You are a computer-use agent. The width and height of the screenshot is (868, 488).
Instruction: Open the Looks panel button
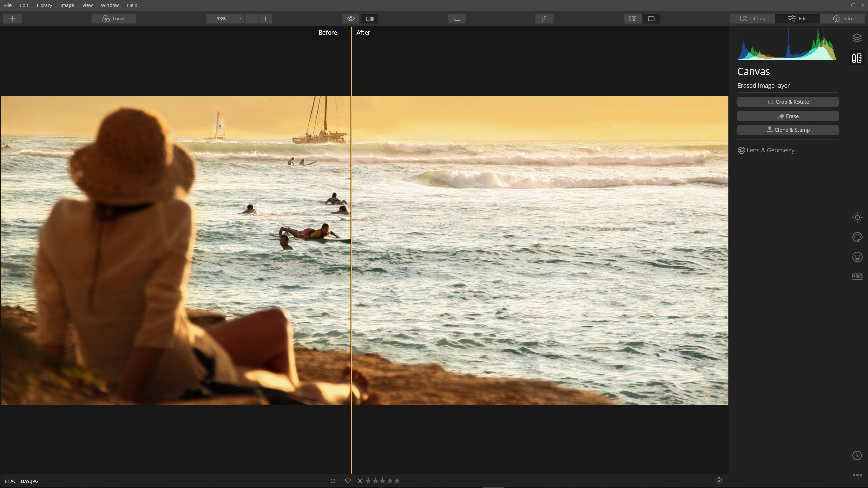pyautogui.click(x=114, y=19)
